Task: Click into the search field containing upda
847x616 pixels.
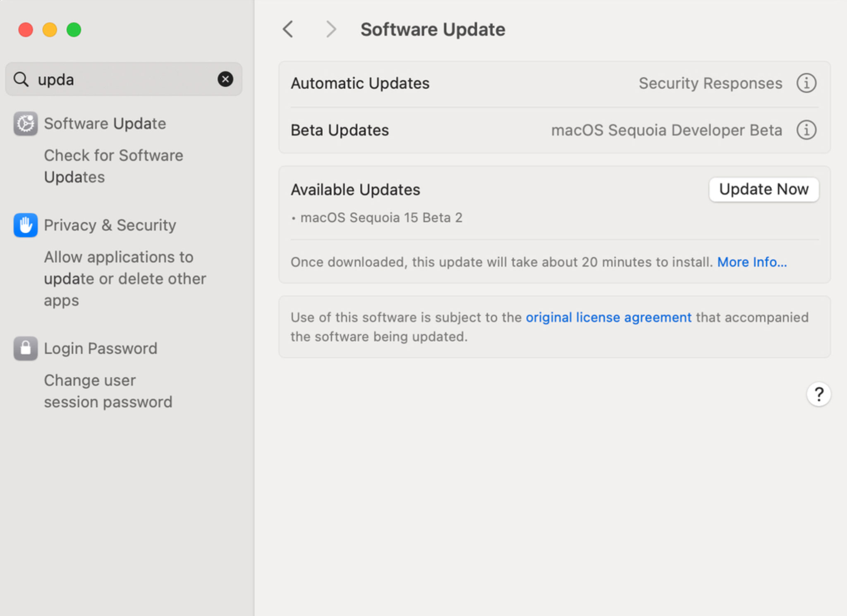Action: click(x=124, y=79)
